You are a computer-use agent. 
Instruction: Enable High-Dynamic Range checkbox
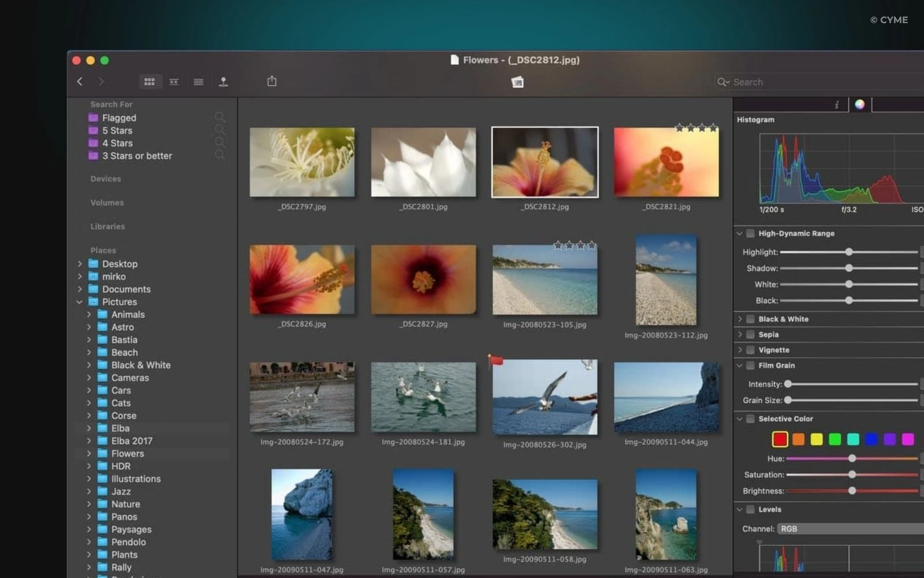(x=750, y=234)
